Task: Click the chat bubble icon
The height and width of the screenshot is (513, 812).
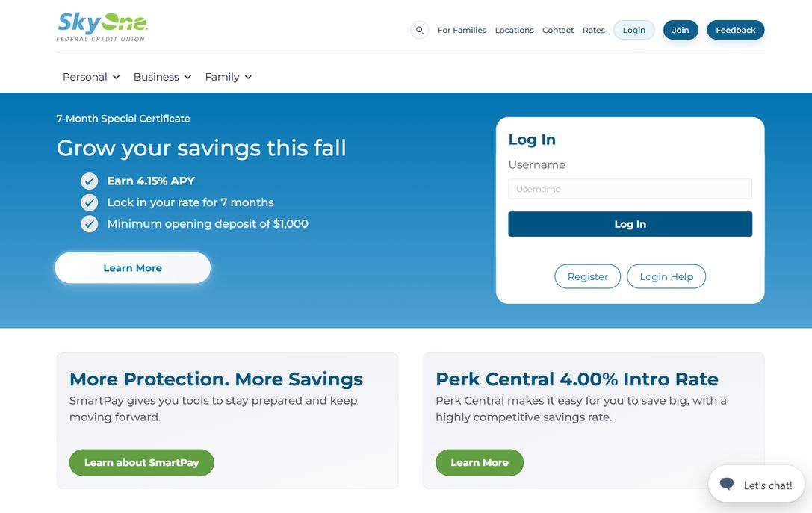Action: coord(727,484)
